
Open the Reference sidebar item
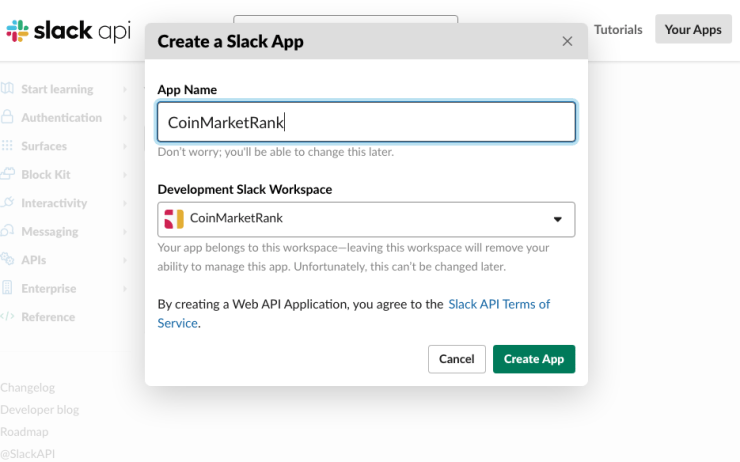tap(48, 317)
